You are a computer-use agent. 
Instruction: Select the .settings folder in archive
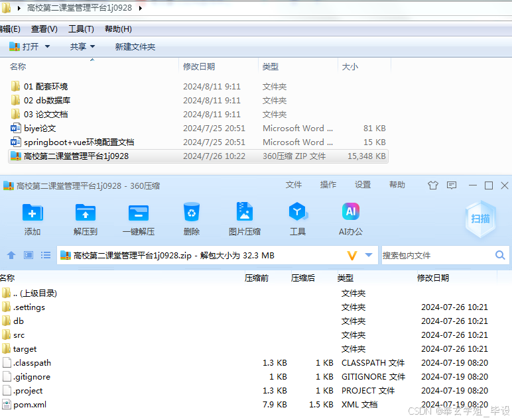23,307
